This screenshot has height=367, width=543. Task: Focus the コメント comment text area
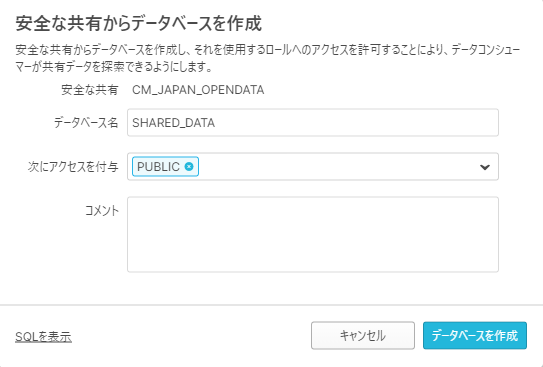[x=313, y=234]
